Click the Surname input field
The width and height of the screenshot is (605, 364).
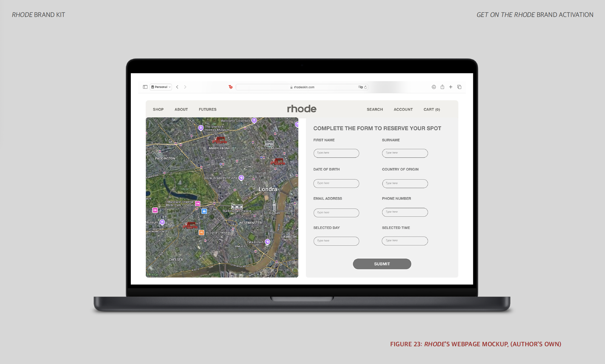[x=405, y=153]
